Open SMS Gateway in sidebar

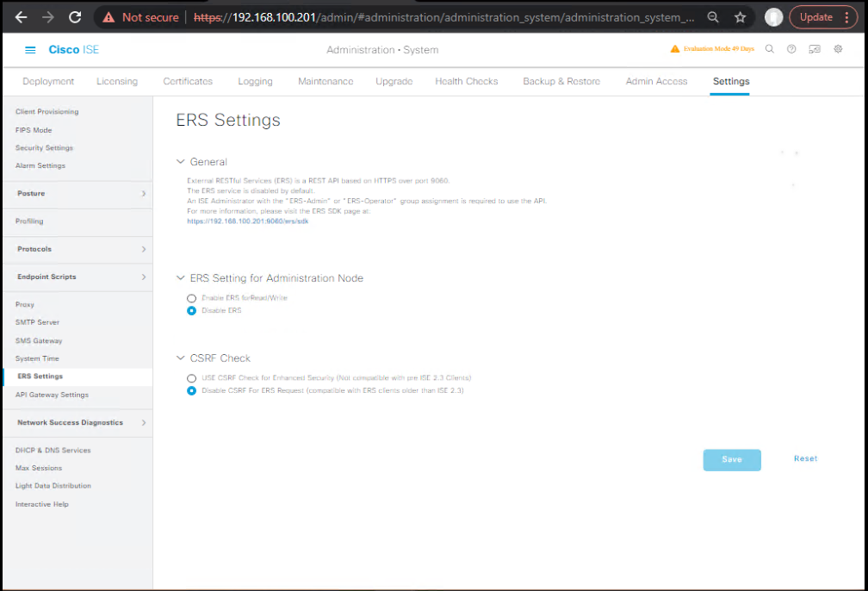(39, 340)
